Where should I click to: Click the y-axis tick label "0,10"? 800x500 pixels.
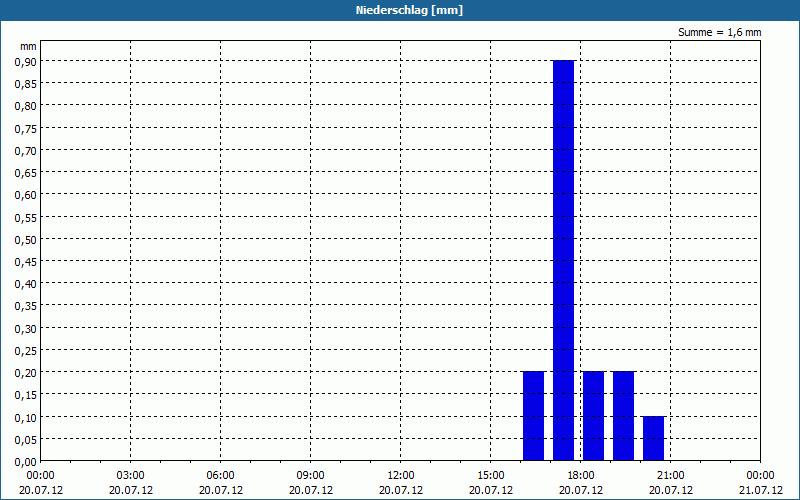click(x=26, y=417)
